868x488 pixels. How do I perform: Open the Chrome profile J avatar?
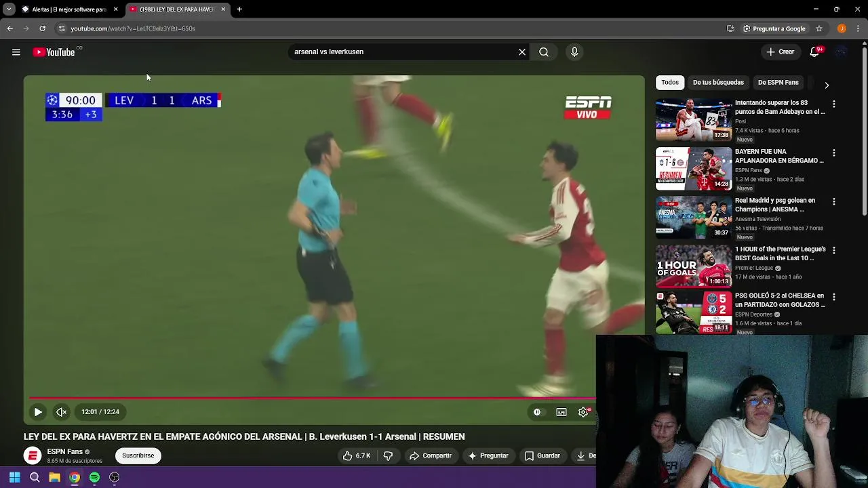842,28
